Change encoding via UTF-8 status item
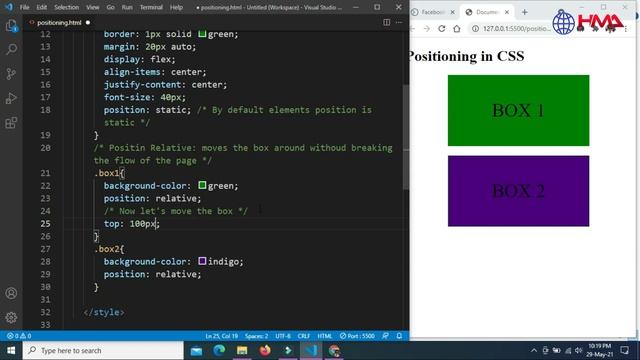The width and height of the screenshot is (640, 360). (283, 336)
